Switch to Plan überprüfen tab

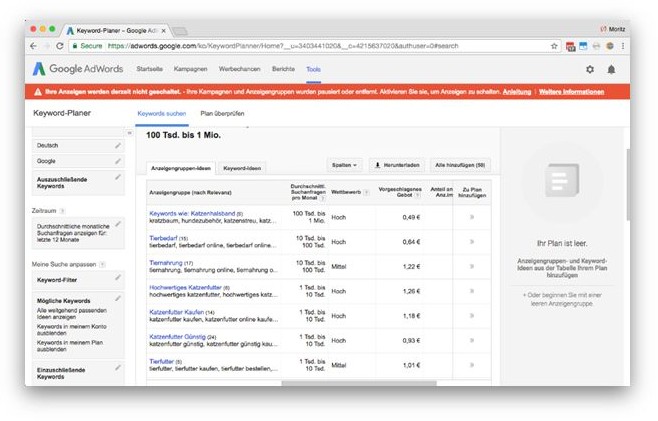(223, 113)
